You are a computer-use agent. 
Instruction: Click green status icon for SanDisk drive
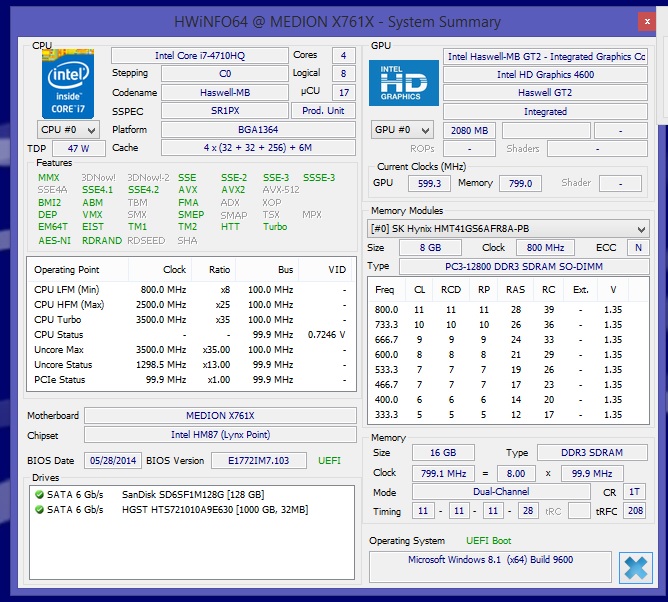coord(39,494)
